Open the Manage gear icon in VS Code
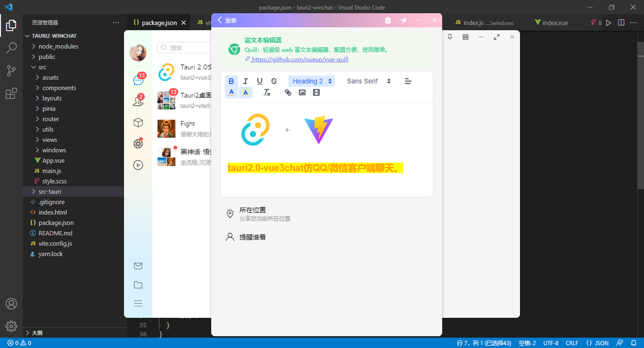 point(11,326)
